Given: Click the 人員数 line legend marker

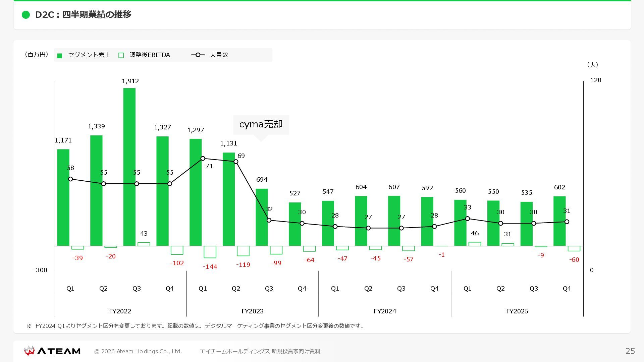Looking at the screenshot, I should 198,55.
